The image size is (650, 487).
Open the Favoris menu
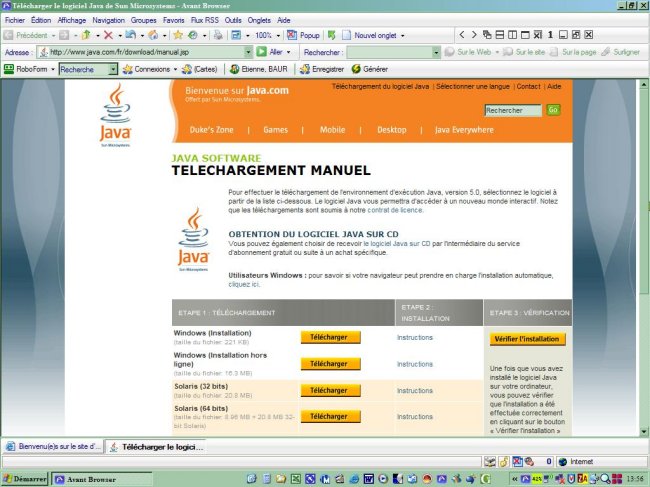click(x=173, y=20)
